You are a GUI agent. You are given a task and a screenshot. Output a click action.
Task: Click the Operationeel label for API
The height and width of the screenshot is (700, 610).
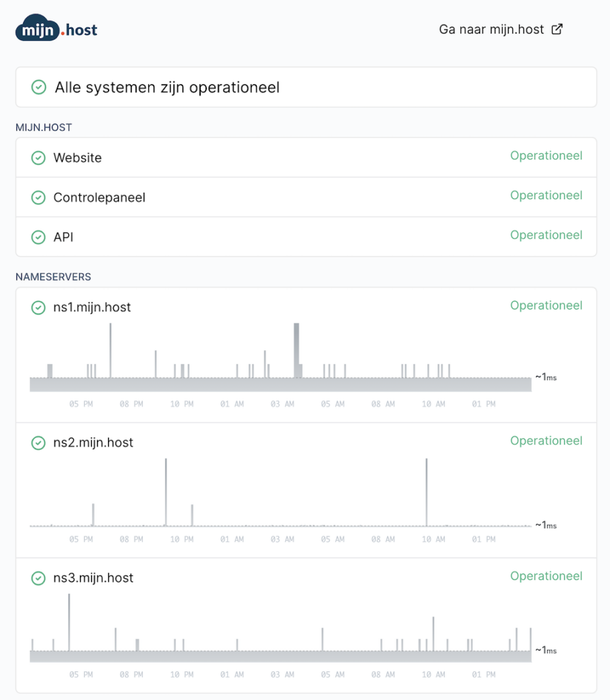[546, 235]
